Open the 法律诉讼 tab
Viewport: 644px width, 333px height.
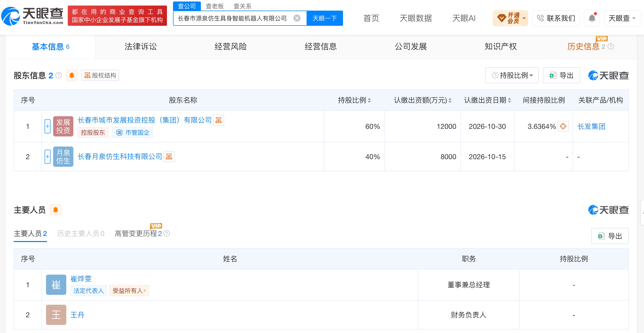pyautogui.click(x=141, y=47)
